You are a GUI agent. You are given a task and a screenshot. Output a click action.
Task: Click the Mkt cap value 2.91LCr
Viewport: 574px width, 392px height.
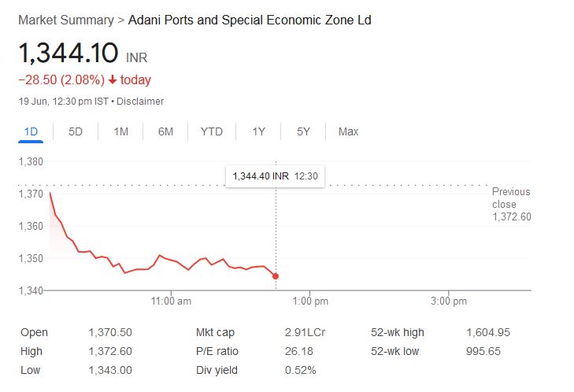pos(304,332)
